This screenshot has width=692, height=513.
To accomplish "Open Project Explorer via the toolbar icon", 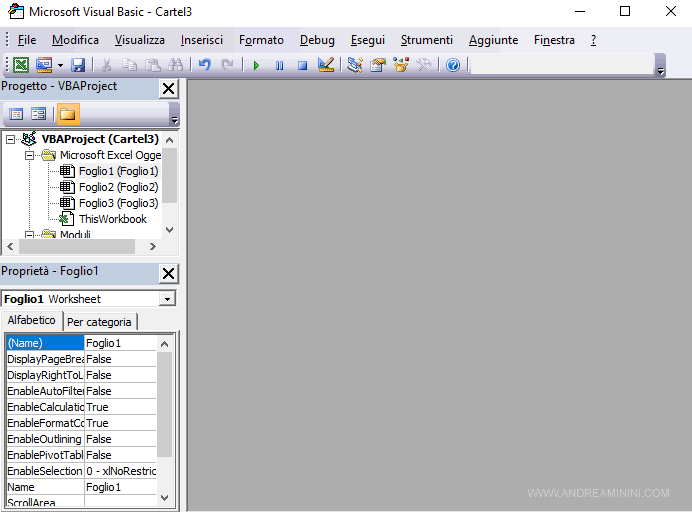I will 354,65.
